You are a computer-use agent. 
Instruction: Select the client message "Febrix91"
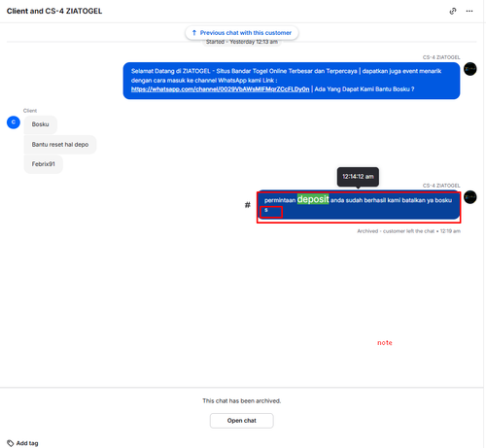coord(43,164)
